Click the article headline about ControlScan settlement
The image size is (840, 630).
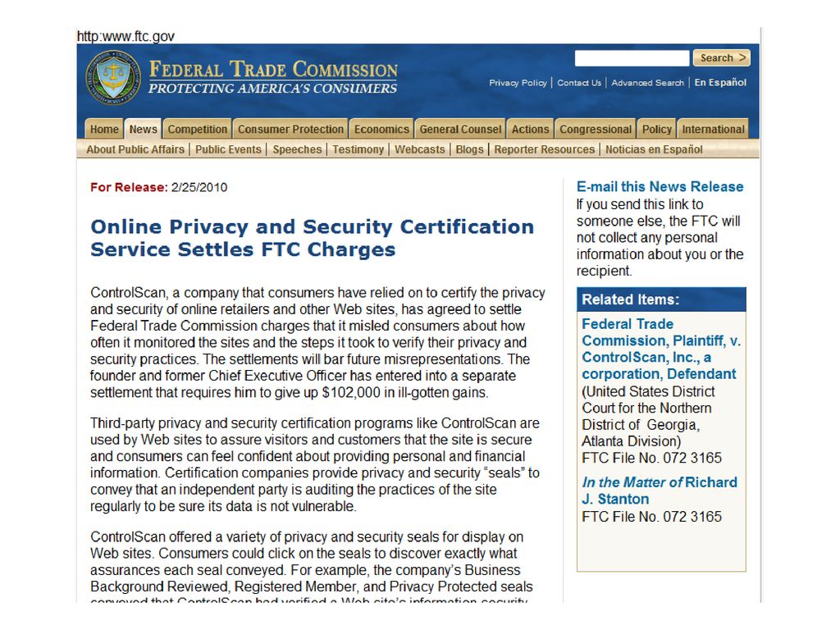312,238
